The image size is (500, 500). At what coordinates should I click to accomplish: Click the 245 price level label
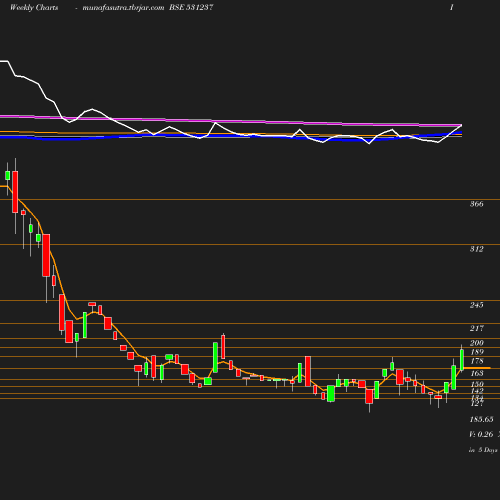tap(476, 305)
